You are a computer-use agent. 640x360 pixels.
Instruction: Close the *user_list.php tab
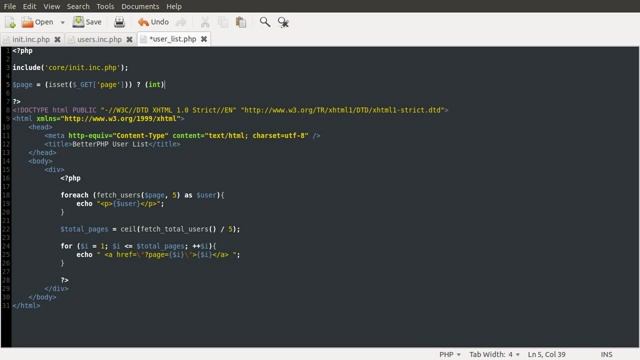tap(204, 39)
